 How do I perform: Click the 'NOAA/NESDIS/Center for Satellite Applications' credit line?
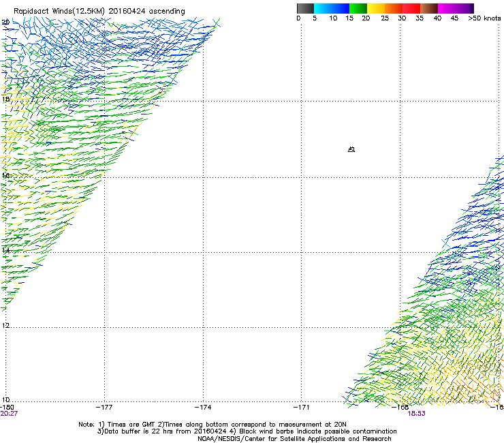[x=294, y=439]
